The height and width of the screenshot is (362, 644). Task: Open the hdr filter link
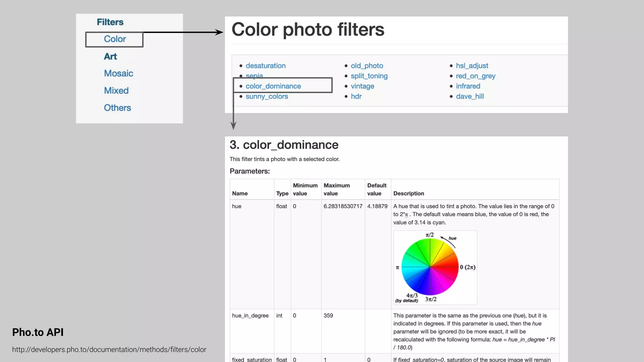click(x=356, y=96)
